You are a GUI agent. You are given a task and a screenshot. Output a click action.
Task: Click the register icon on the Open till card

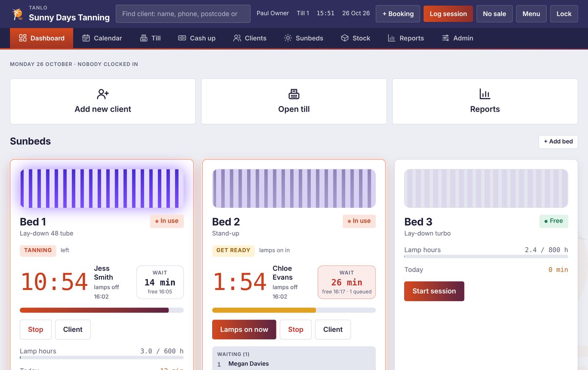pyautogui.click(x=294, y=94)
